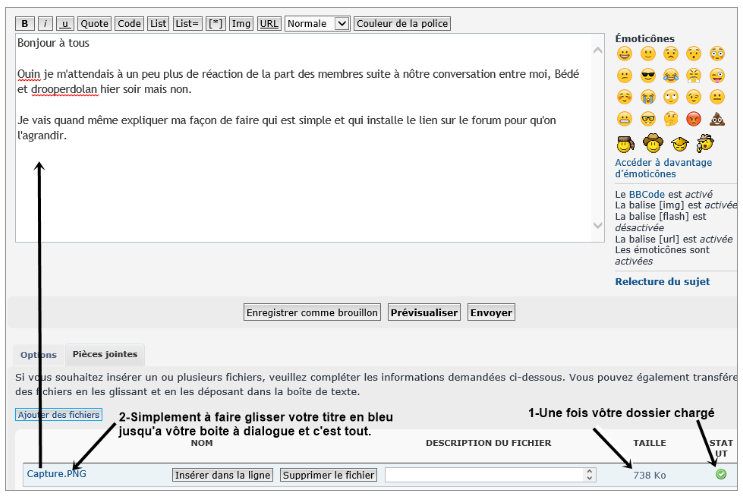The image size is (743, 497).
Task: Click the green upload status checkmark
Action: pos(721,474)
